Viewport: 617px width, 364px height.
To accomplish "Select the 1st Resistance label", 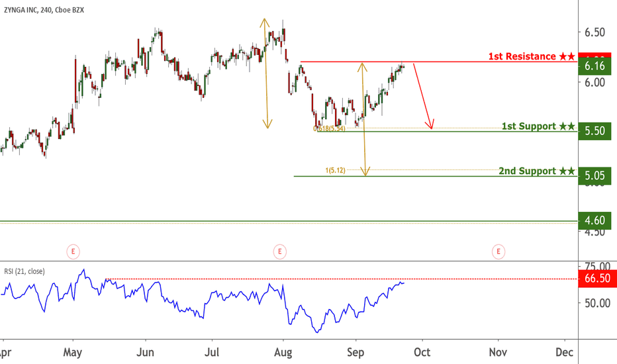I will pos(532,56).
